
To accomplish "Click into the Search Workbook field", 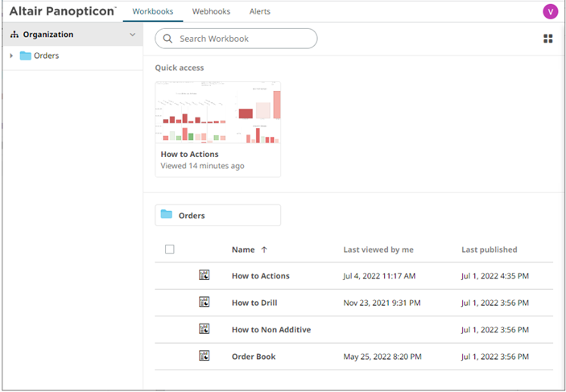I will [x=236, y=39].
